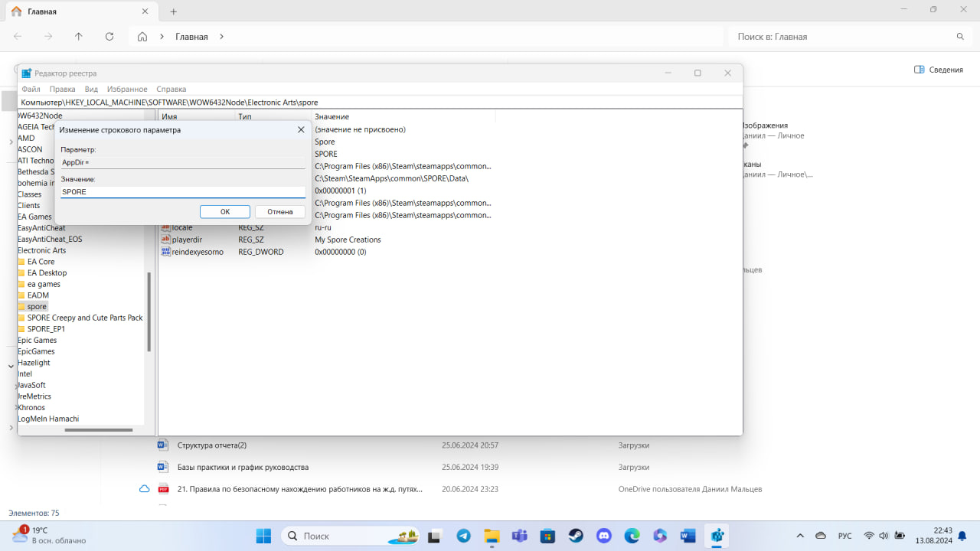Open a new Explorer tab with plus

pos(174,11)
